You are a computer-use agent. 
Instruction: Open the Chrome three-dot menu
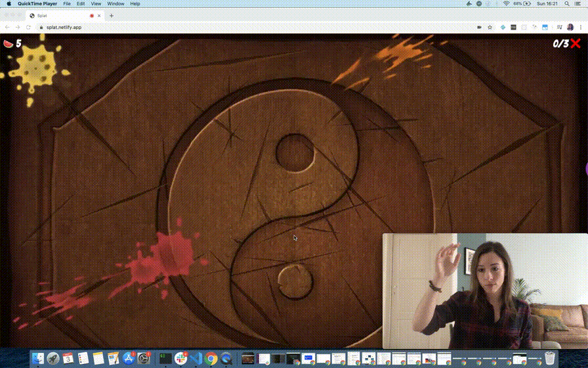click(x=581, y=28)
